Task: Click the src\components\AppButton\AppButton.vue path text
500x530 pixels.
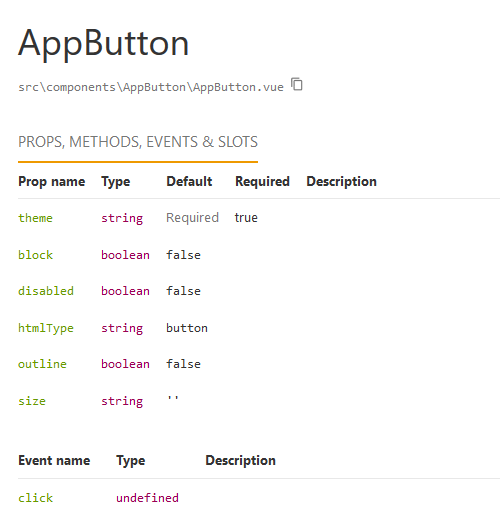Action: pyautogui.click(x=151, y=87)
